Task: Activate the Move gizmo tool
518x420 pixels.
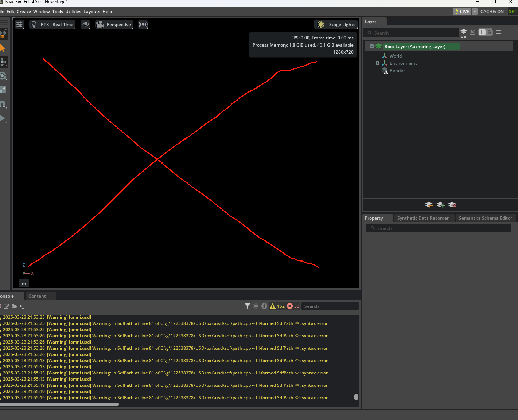Action: (x=3, y=62)
